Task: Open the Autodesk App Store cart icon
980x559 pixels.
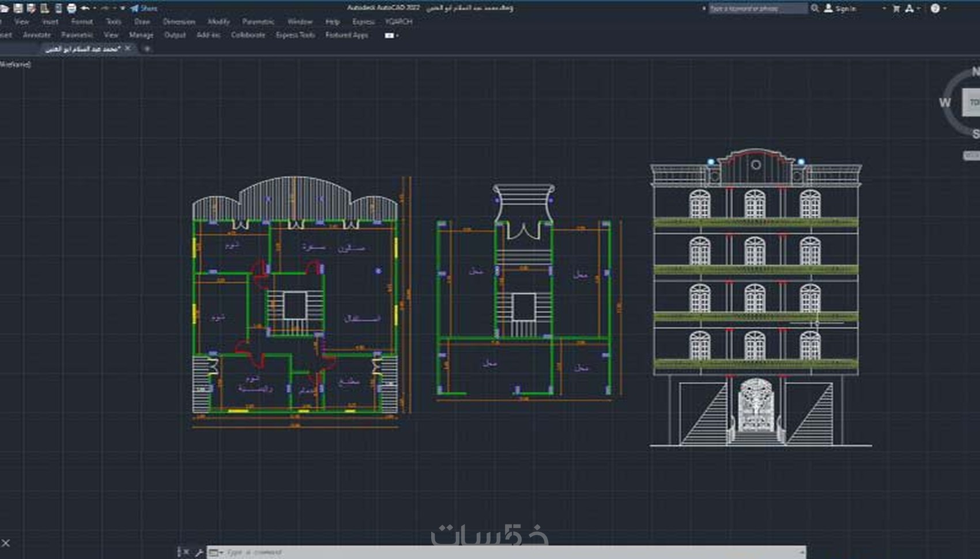Action: pos(896,9)
